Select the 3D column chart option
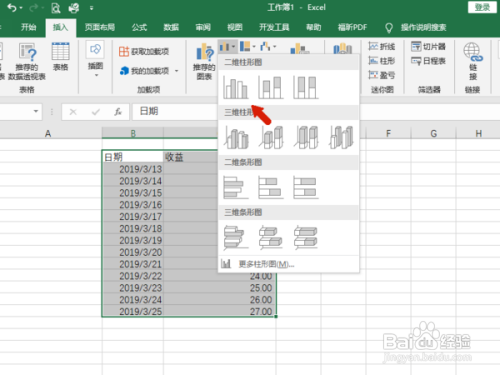 tap(341, 137)
